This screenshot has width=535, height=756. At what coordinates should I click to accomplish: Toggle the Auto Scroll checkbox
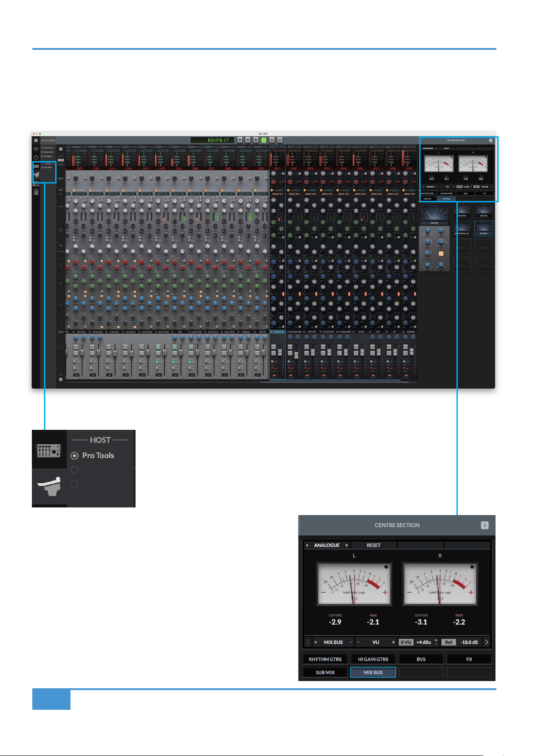tap(42, 152)
